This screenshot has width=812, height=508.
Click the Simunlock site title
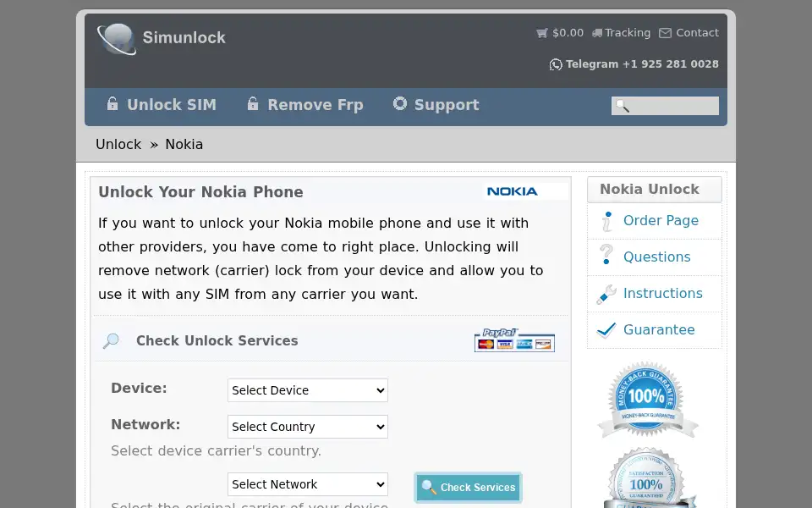tap(184, 37)
